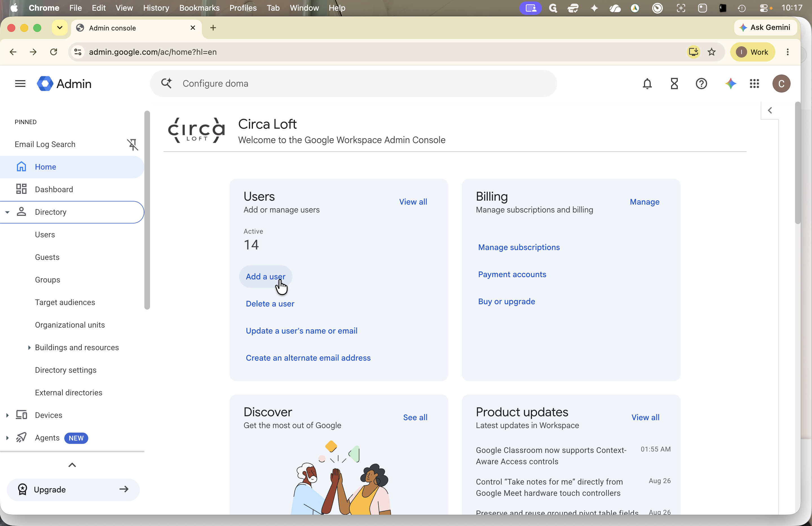The height and width of the screenshot is (526, 812).
Task: Expand the Devices section
Action: 7,415
